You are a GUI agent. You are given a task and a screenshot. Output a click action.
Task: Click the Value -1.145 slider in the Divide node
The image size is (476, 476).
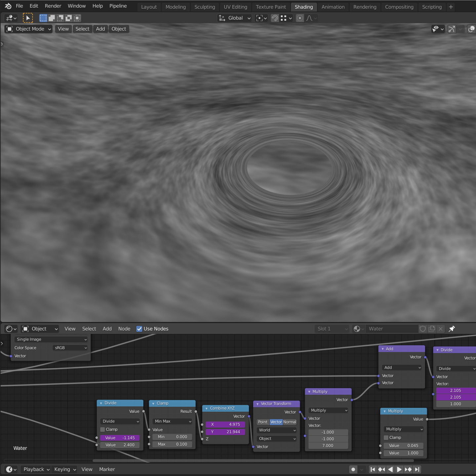(120, 437)
